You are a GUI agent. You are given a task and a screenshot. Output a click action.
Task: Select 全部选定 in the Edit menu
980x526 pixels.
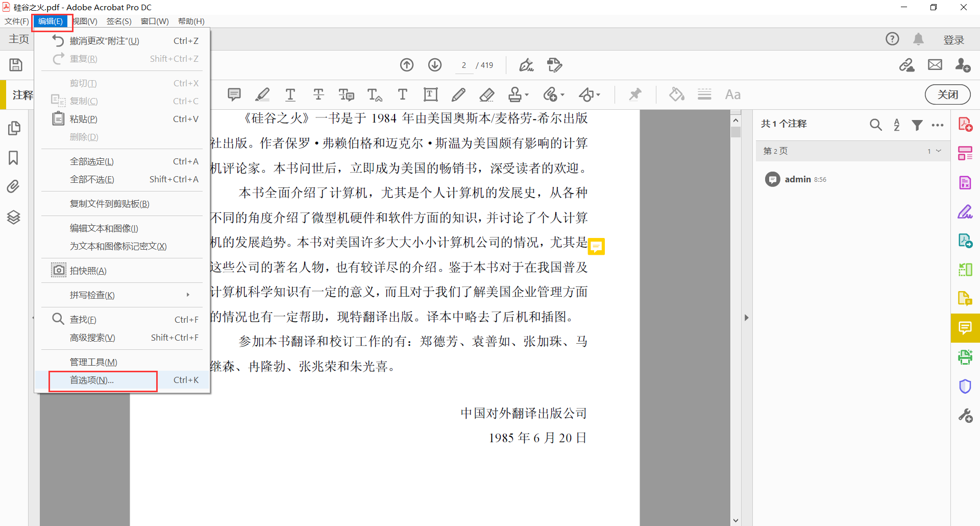pos(122,161)
